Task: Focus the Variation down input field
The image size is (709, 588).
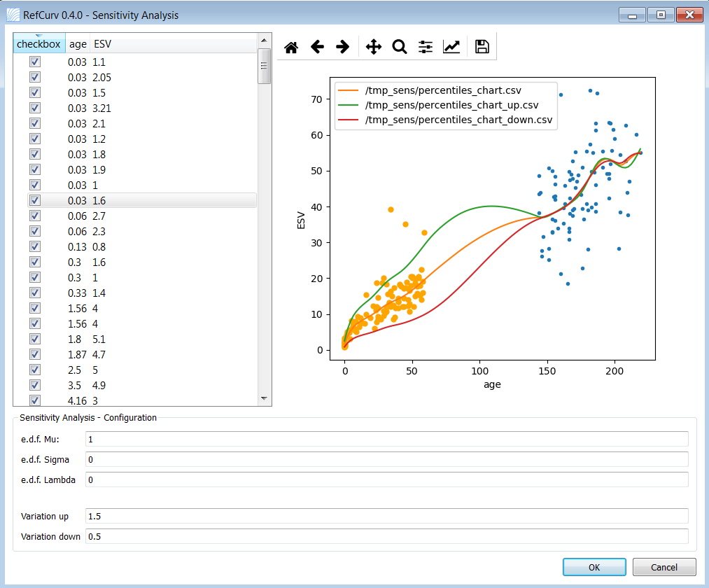Action: pos(386,536)
